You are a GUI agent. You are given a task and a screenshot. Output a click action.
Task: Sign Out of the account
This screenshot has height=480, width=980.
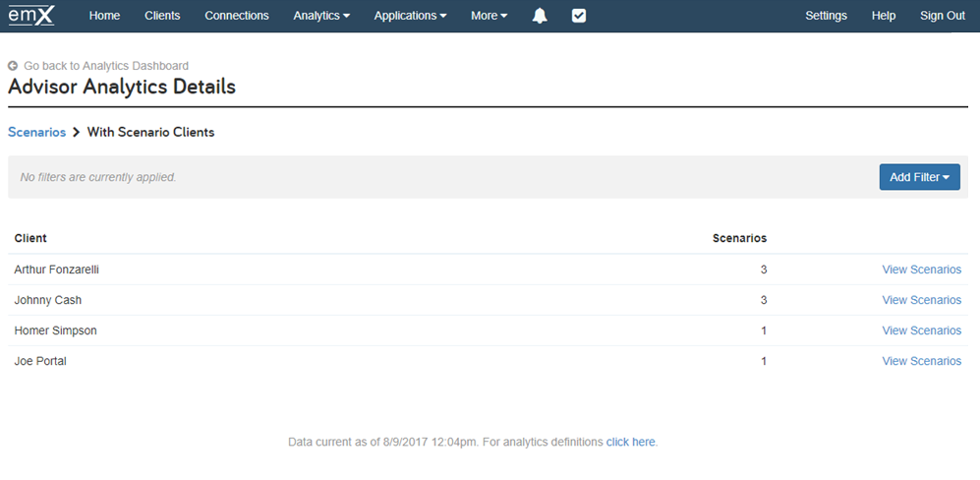(943, 16)
